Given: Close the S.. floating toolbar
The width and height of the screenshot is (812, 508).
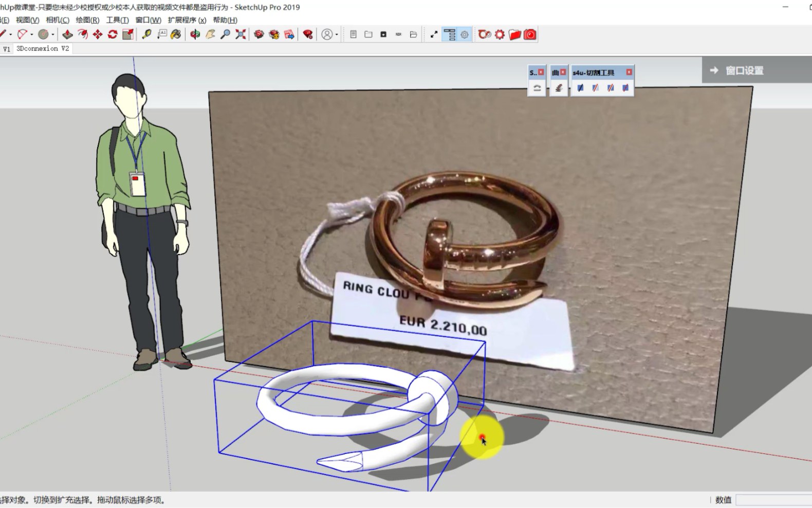Looking at the screenshot, I should [541, 72].
